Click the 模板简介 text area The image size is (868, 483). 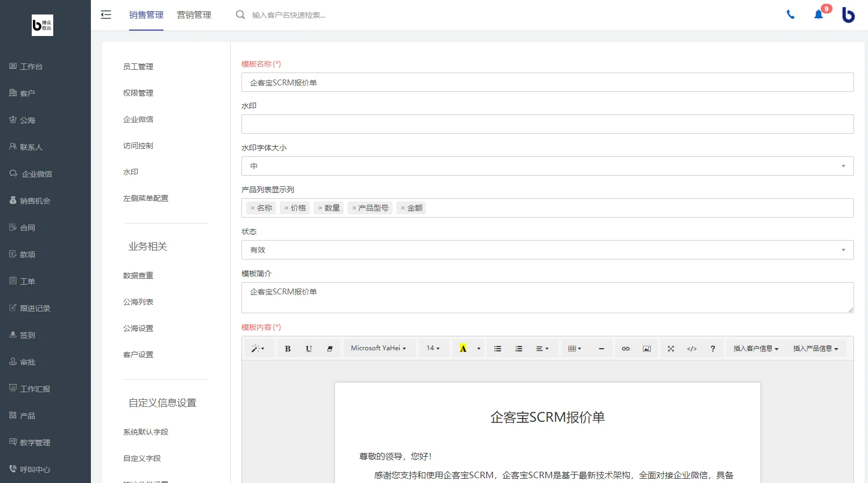[x=547, y=298]
